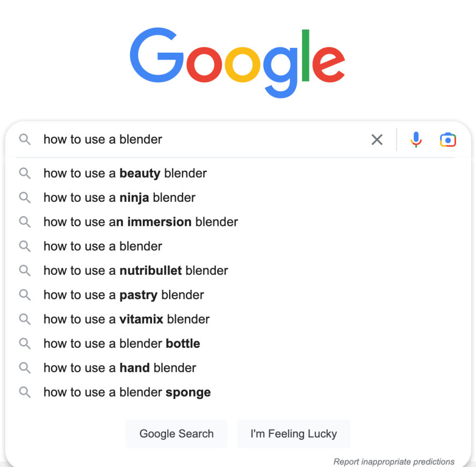Choose the vitamix blender suggestion
This screenshot has width=476, height=467.
[x=238, y=319]
